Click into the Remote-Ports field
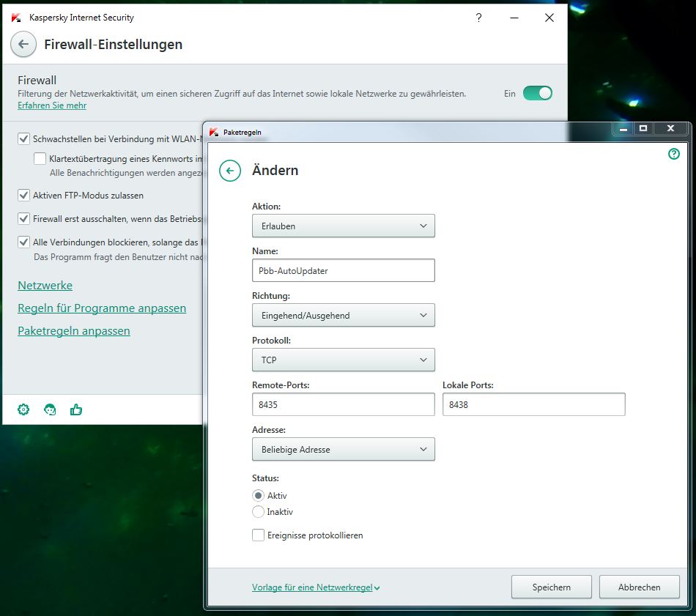This screenshot has width=696, height=616. 343,404
